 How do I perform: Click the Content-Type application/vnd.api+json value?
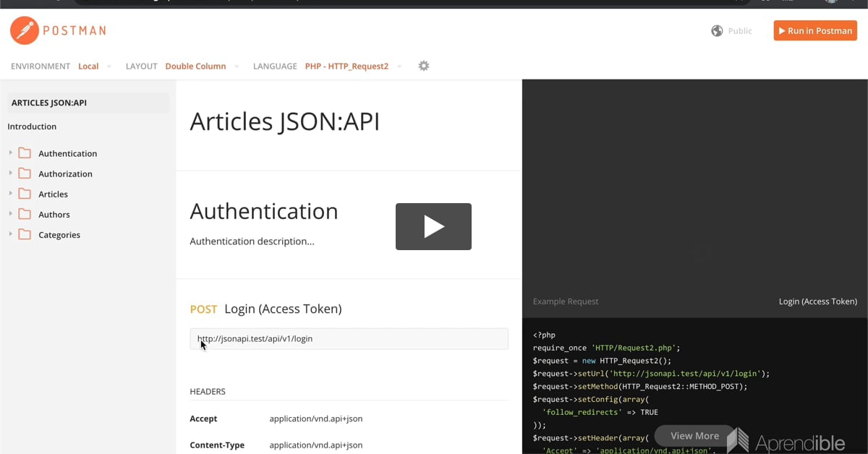(x=315, y=445)
